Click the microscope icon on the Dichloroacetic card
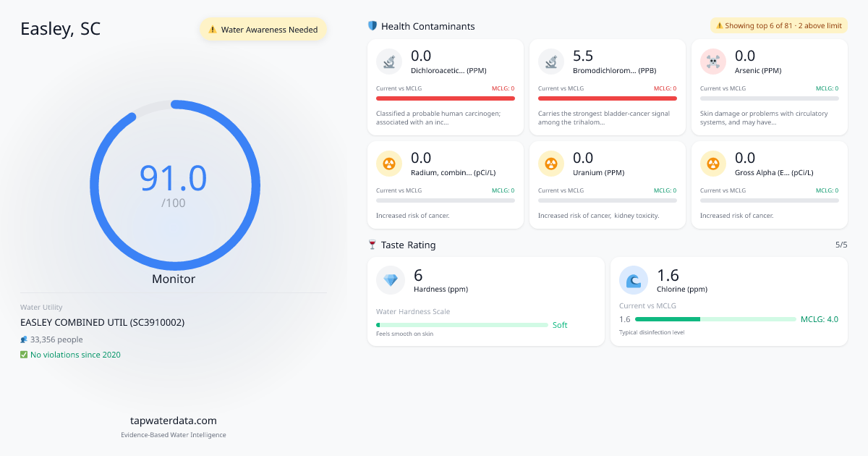Screen dimensions: 868x456 click(389, 62)
